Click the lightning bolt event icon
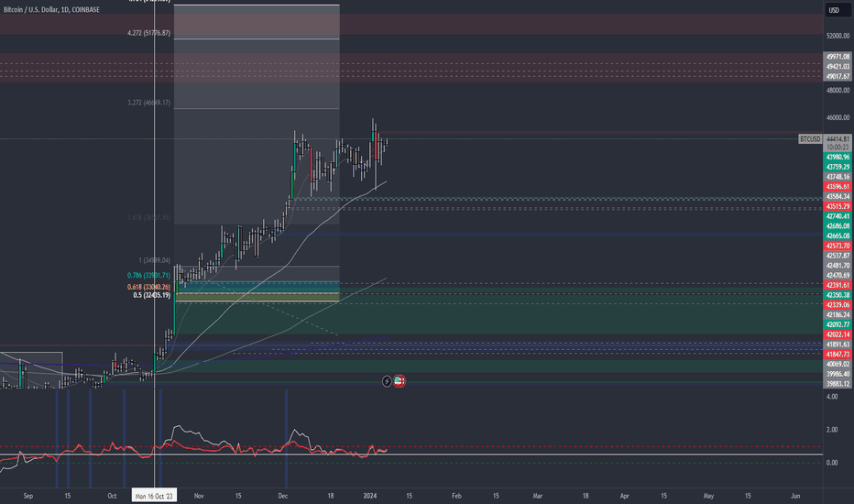This screenshot has width=854, height=504. 387,380
